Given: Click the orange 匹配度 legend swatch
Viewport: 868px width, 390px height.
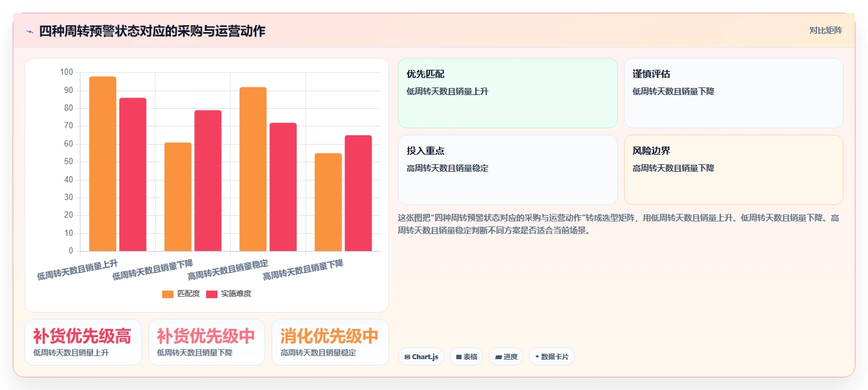Looking at the screenshot, I should tap(168, 294).
